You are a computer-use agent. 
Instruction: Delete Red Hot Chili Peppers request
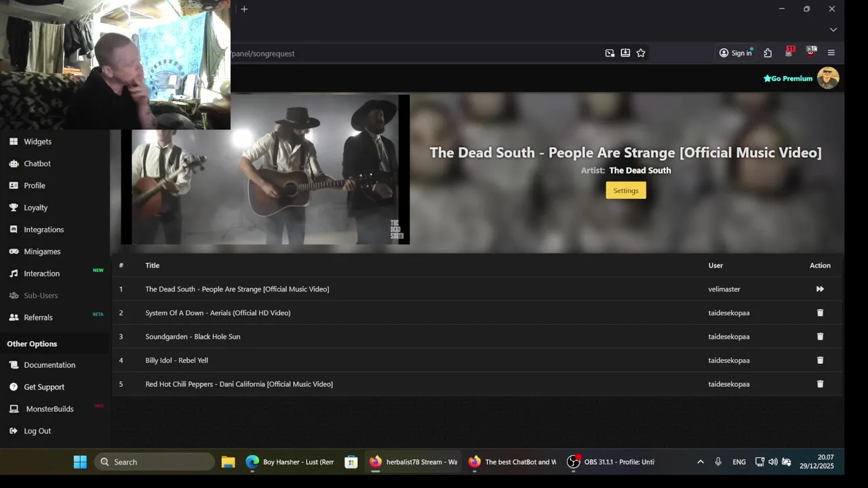pyautogui.click(x=820, y=384)
